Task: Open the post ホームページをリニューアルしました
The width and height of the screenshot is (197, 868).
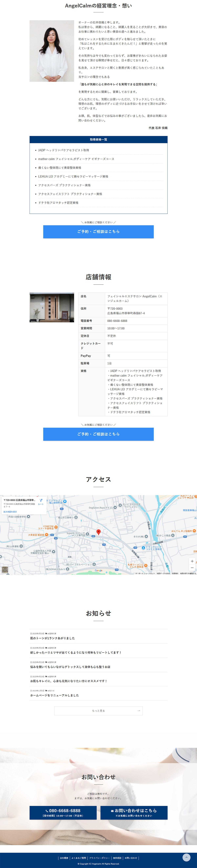Action: [x=55, y=695]
